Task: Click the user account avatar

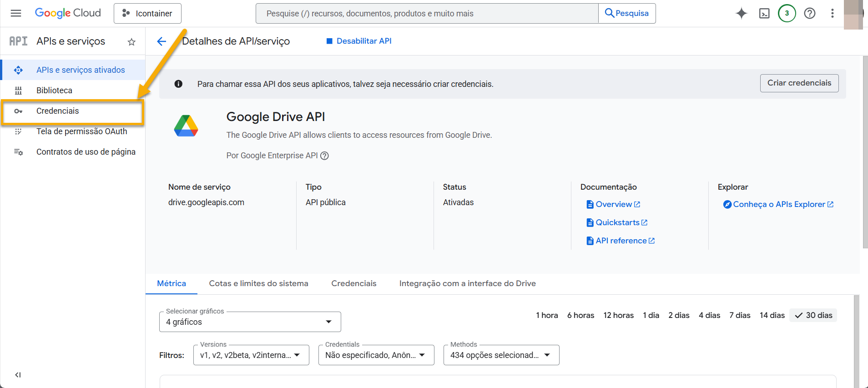Action: click(x=853, y=14)
